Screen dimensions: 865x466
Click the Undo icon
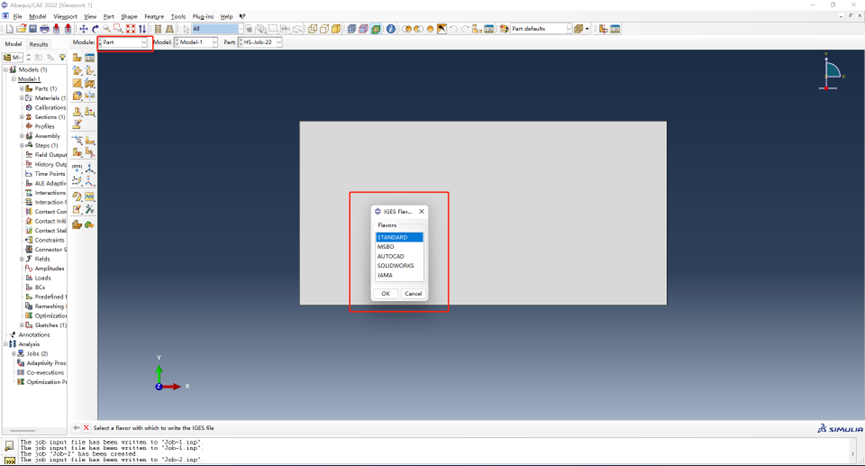tap(453, 29)
